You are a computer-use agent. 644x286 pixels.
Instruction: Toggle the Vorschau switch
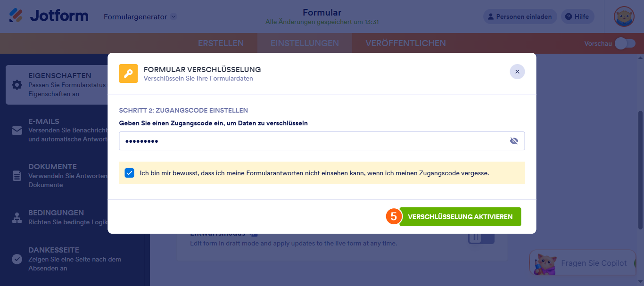tap(625, 43)
